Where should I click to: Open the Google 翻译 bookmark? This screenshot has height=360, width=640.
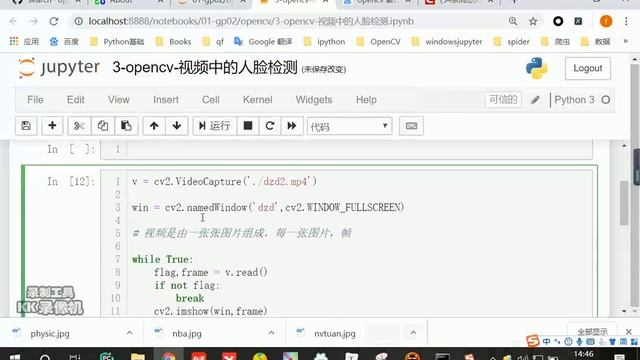263,42
